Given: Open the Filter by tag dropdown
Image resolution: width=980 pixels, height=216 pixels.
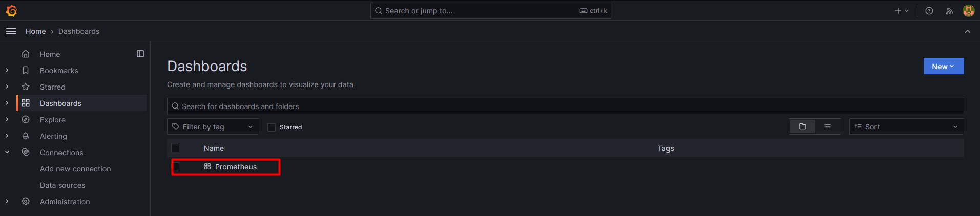Looking at the screenshot, I should click(213, 126).
